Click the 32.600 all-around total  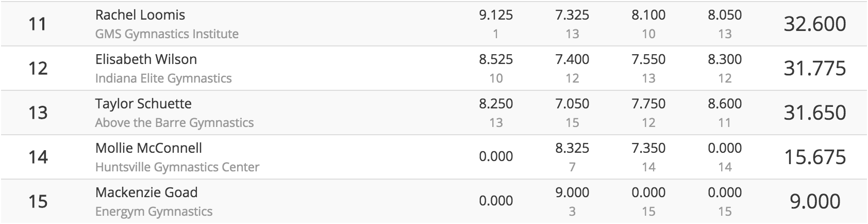(815, 24)
